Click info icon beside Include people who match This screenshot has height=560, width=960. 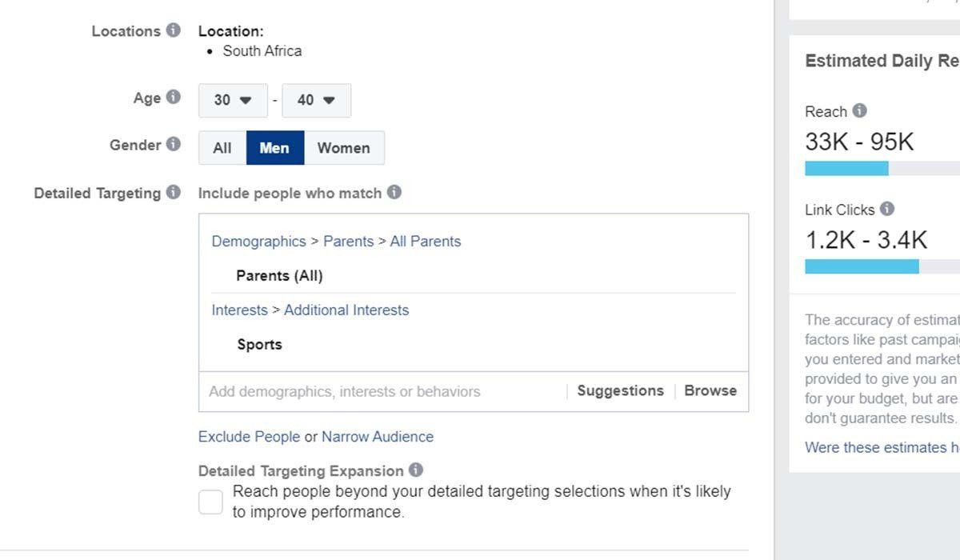point(394,193)
